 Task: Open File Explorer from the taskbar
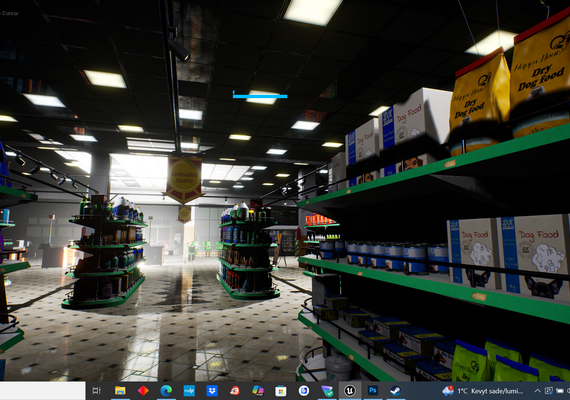(120, 391)
